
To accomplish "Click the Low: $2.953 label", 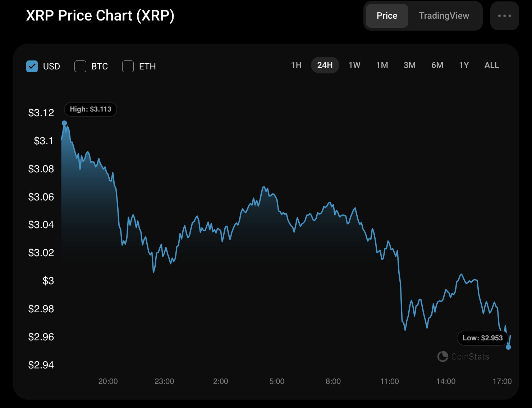I will 482,338.
